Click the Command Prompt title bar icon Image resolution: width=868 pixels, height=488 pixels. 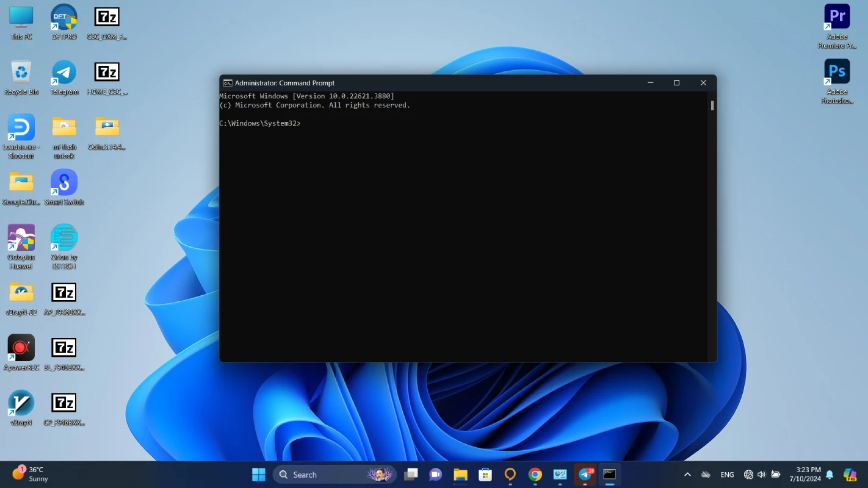click(228, 83)
